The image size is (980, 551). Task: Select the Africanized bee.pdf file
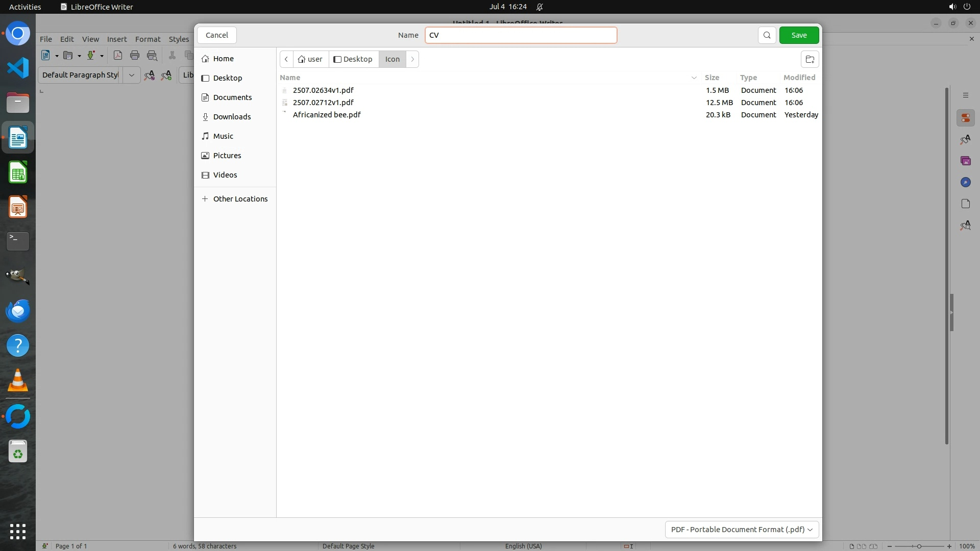point(327,115)
